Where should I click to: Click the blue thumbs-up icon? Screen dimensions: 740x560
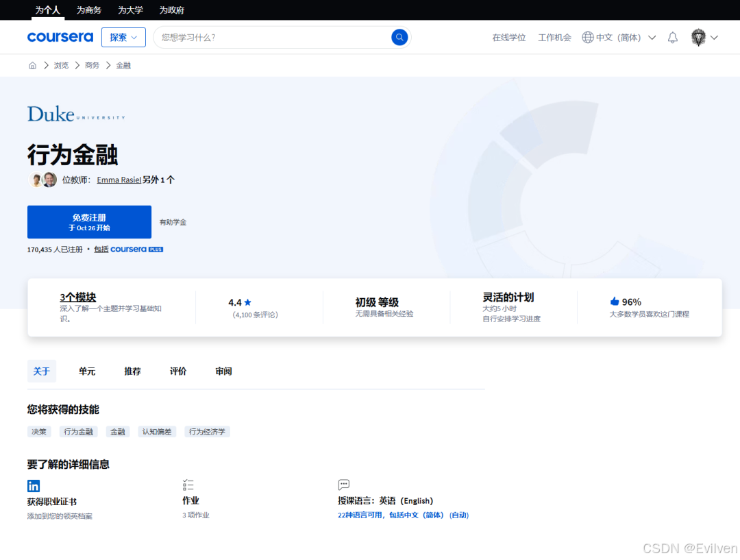pos(614,301)
